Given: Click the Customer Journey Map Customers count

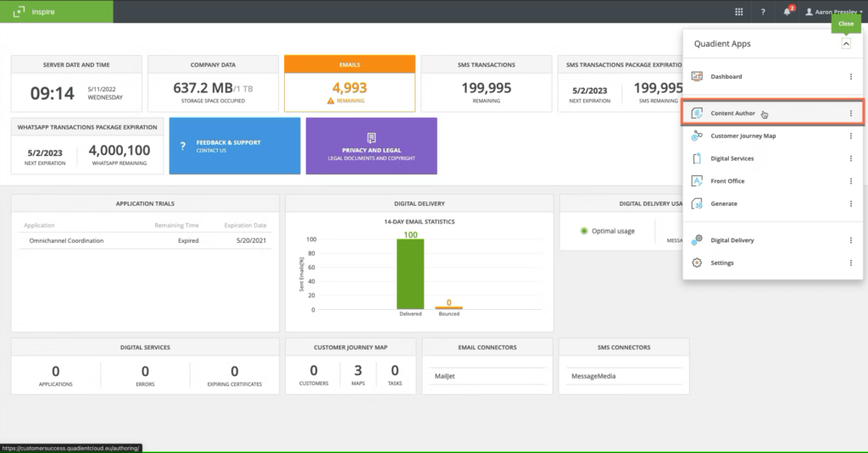Looking at the screenshot, I should click(x=314, y=370).
